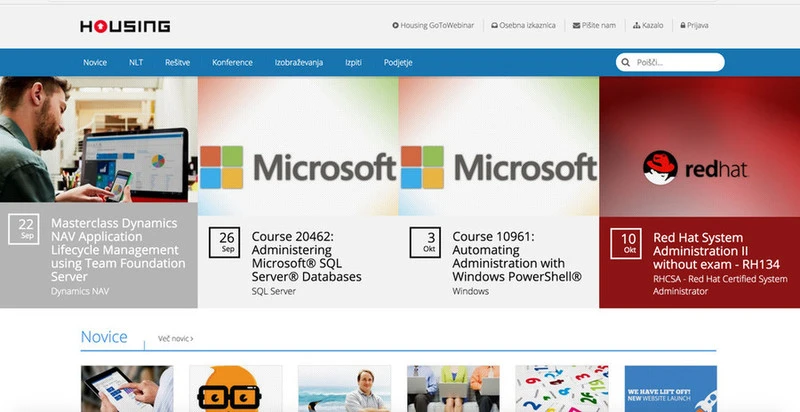
Task: Click the 22 Sep calendar date icon
Action: (26, 229)
